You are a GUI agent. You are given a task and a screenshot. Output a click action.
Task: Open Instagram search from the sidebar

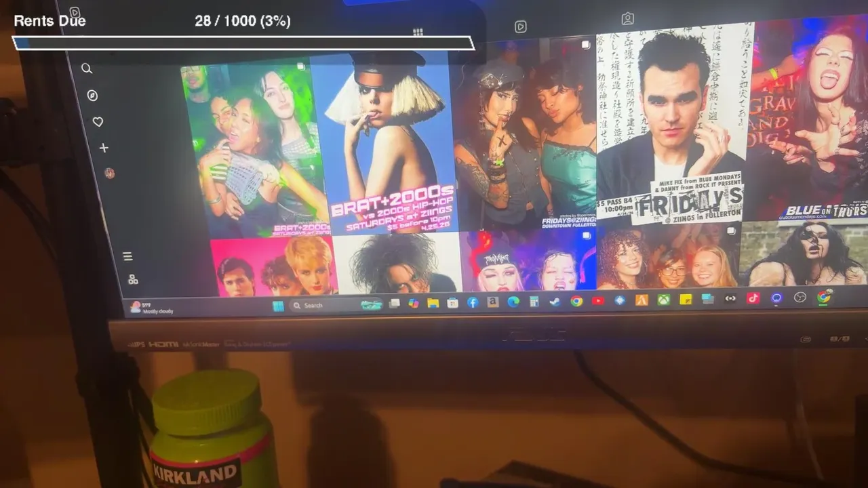pos(87,68)
